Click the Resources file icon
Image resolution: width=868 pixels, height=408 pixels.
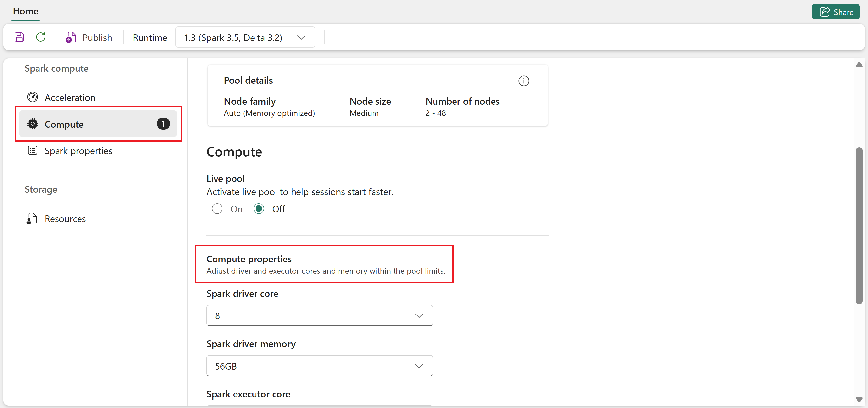[32, 219]
